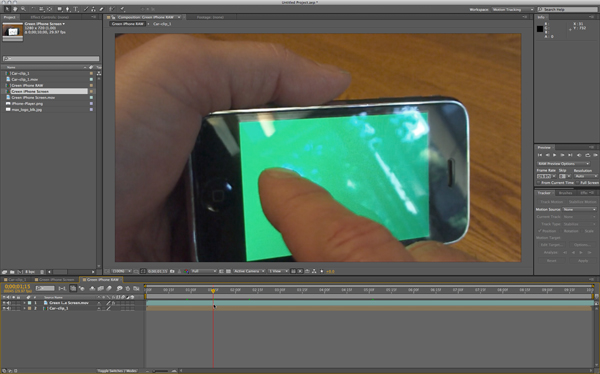Click the Frame Blending icon in timeline
This screenshot has width=600, height=374.
[101, 288]
